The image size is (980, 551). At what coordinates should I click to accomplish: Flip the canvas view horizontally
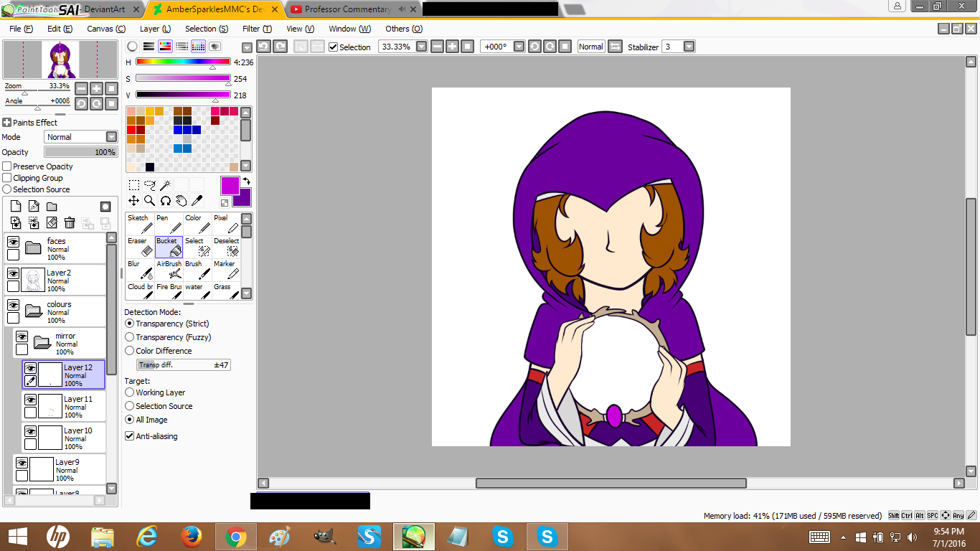tap(615, 47)
